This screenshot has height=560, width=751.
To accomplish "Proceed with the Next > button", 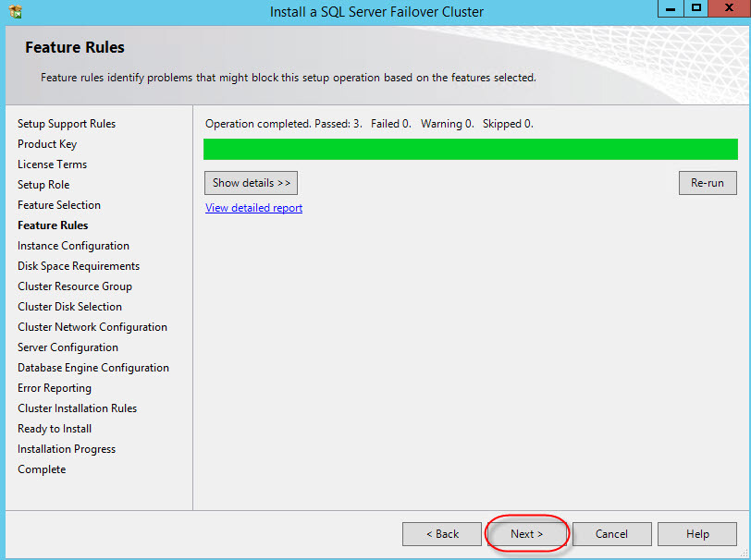I will click(x=527, y=534).
